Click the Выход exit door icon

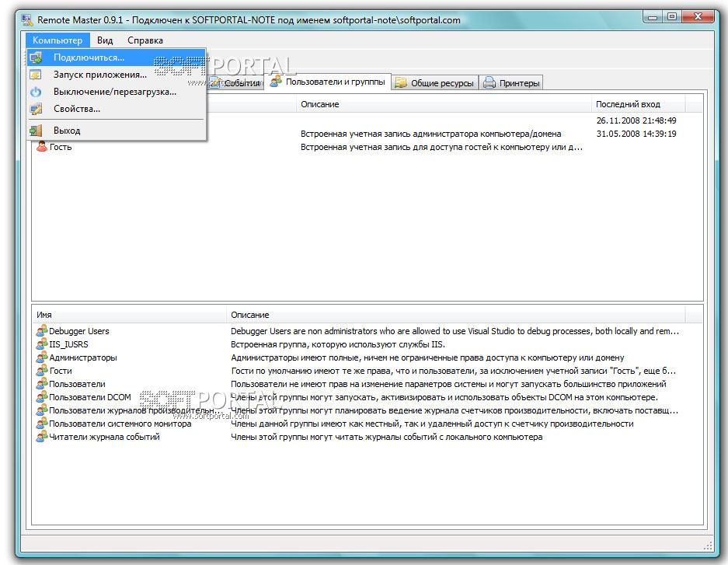coord(36,131)
